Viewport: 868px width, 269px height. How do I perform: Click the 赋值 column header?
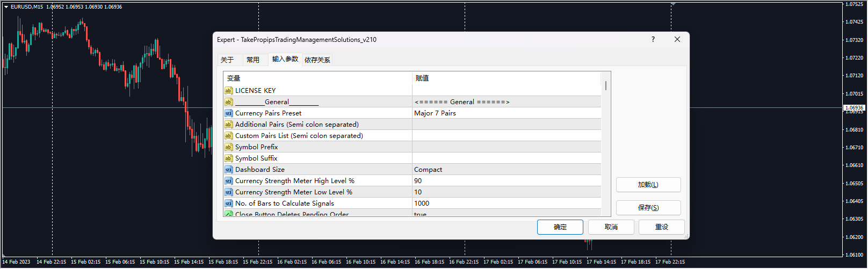pyautogui.click(x=507, y=78)
